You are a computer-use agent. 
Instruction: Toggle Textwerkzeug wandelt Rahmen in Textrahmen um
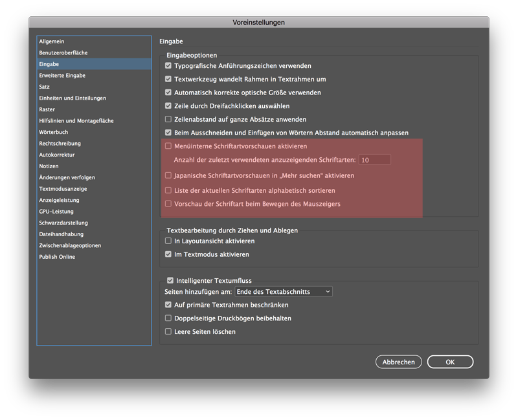[168, 79]
